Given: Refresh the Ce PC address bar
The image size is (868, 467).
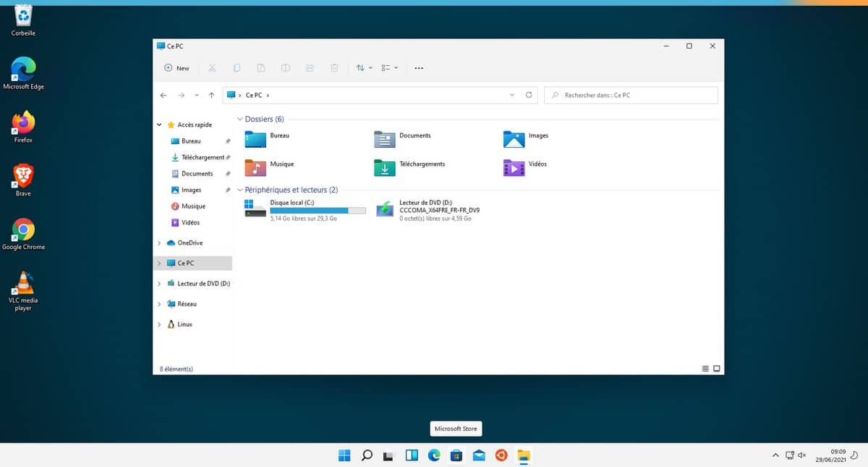Looking at the screenshot, I should click(x=529, y=95).
